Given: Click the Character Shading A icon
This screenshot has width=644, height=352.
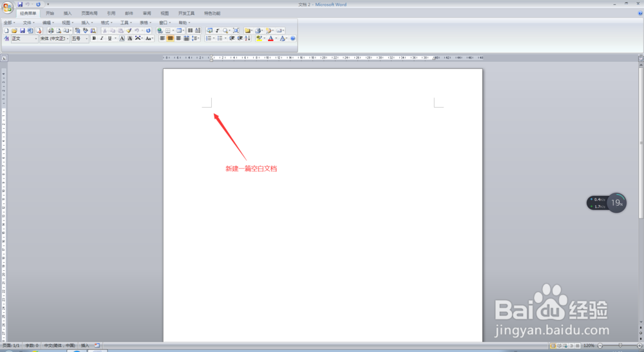Looking at the screenshot, I should pyautogui.click(x=130, y=38).
